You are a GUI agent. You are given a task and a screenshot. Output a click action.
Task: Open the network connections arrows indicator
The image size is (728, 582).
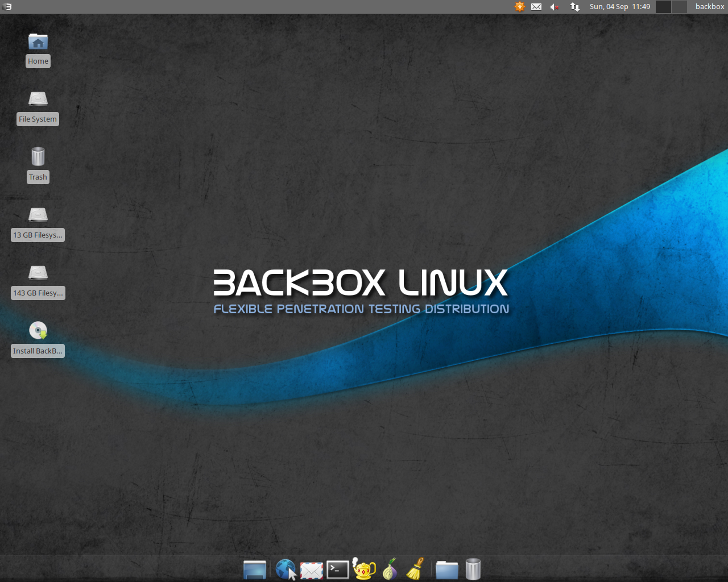pyautogui.click(x=575, y=7)
